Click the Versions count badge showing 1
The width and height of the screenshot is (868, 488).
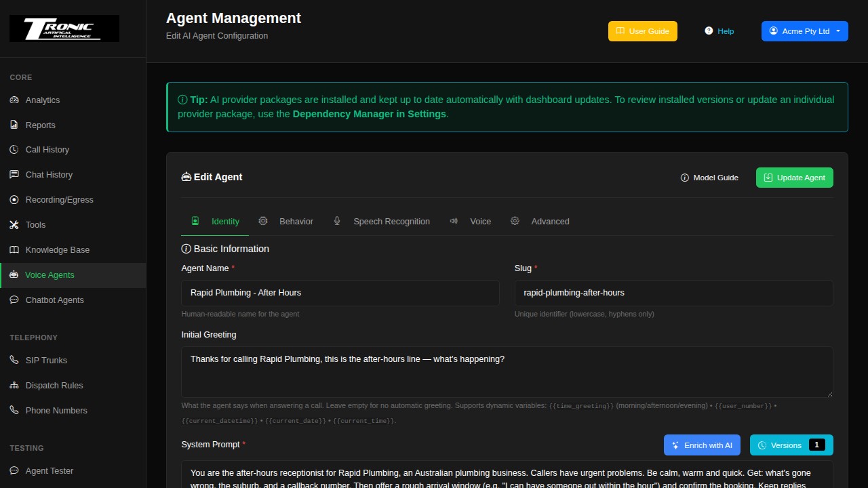pyautogui.click(x=816, y=445)
